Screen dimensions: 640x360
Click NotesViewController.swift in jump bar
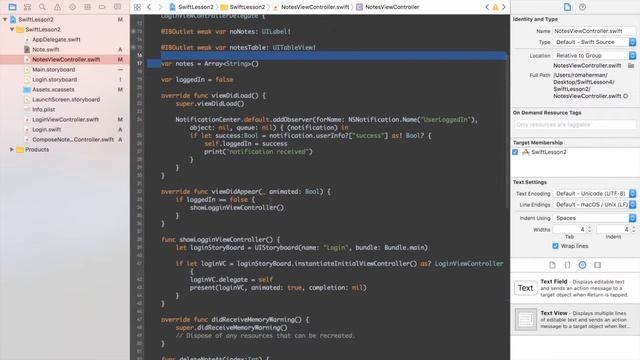coord(311,7)
